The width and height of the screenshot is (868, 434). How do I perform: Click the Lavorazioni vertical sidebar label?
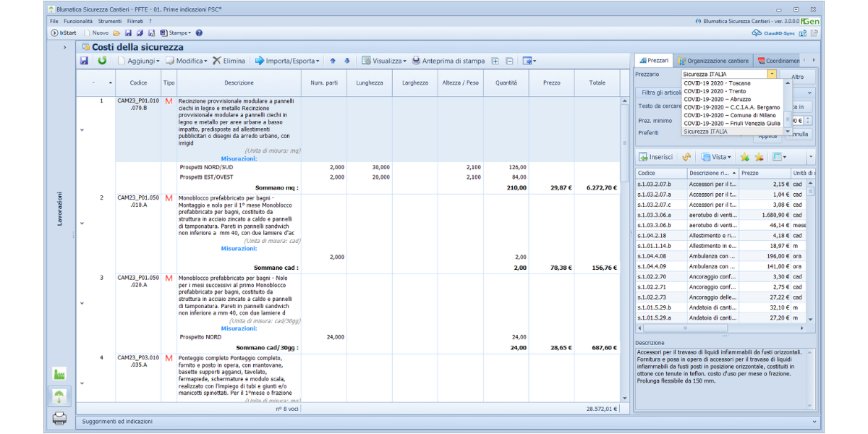pos(59,209)
